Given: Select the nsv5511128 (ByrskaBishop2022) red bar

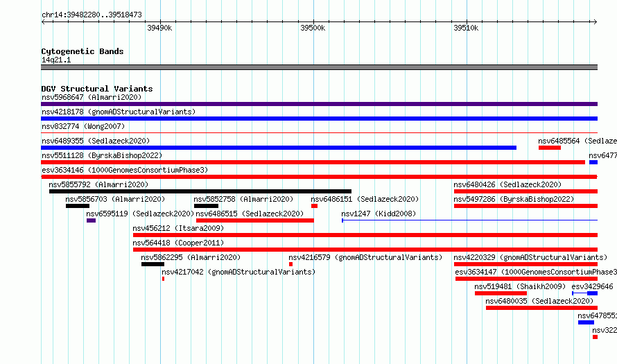Looking at the screenshot, I should (313, 162).
